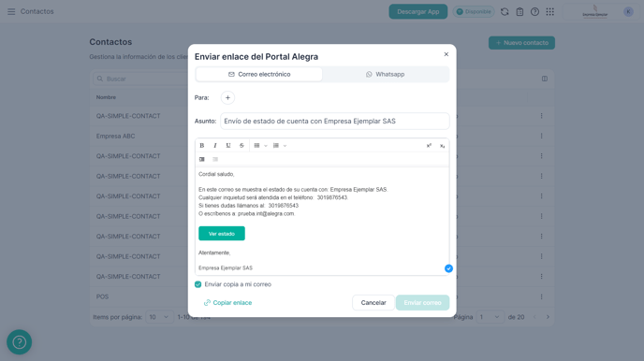Viewport: 644px width, 361px height.
Task: Apply underline formatting in editor toolbar
Action: tap(228, 146)
